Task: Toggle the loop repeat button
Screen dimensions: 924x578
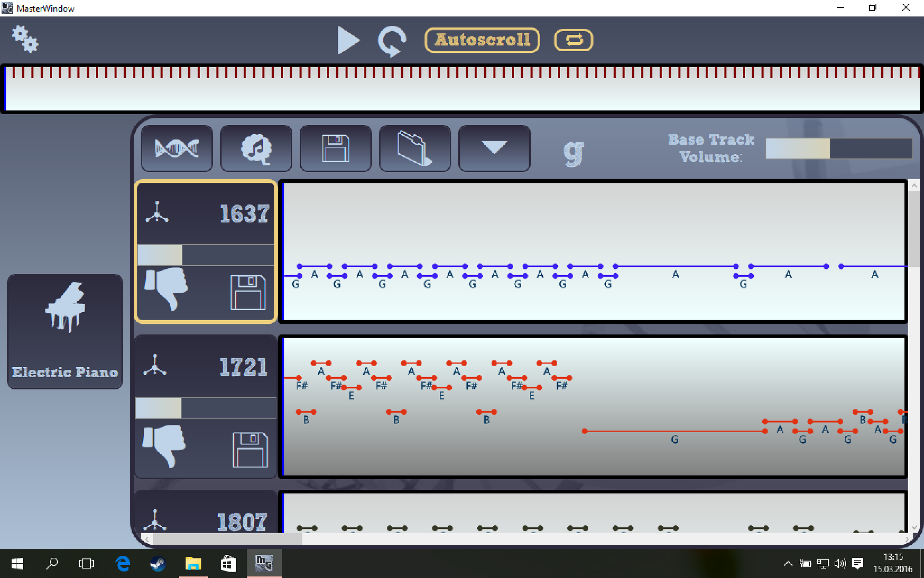Action: (x=573, y=40)
